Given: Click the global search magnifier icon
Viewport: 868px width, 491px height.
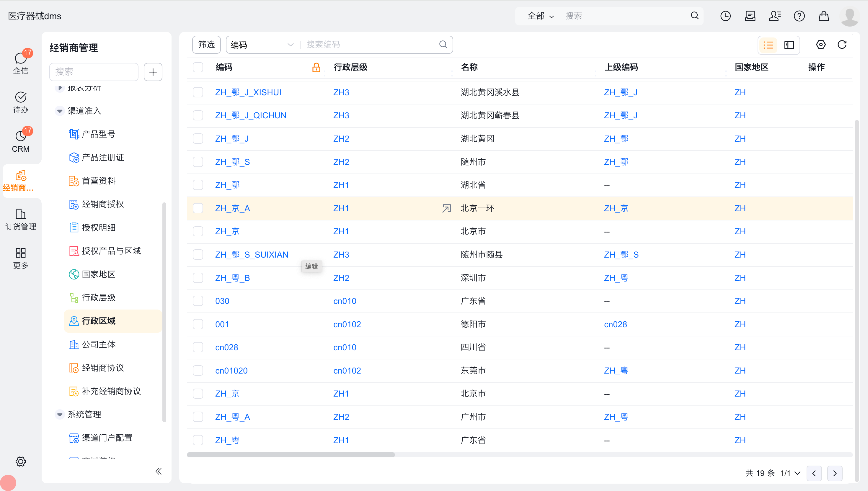Looking at the screenshot, I should (695, 16).
